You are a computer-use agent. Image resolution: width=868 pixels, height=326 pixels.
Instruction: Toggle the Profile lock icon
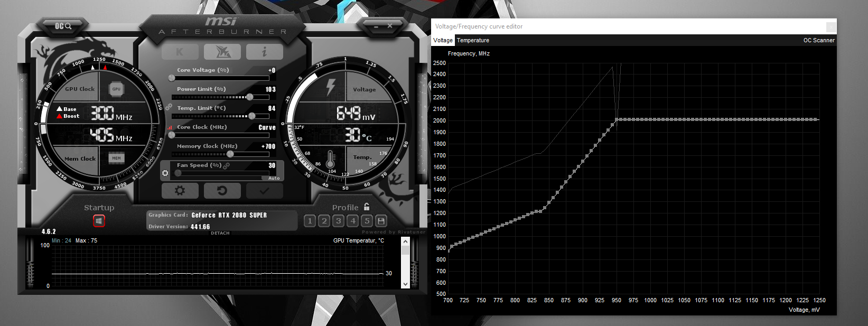click(367, 207)
